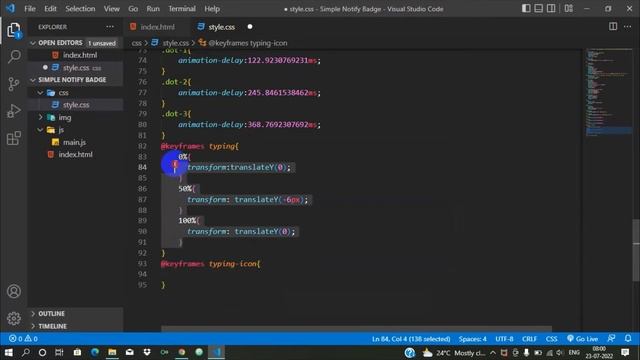Start Go Live server

point(582,339)
